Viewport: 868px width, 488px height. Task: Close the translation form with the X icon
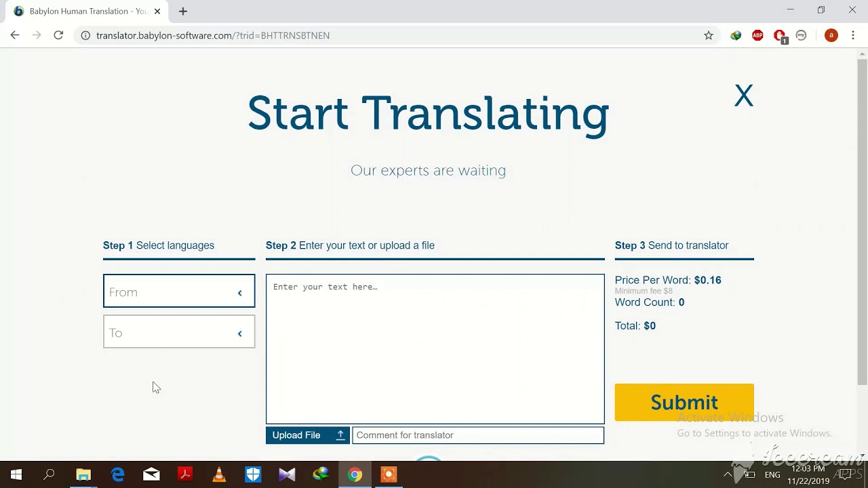tap(743, 96)
